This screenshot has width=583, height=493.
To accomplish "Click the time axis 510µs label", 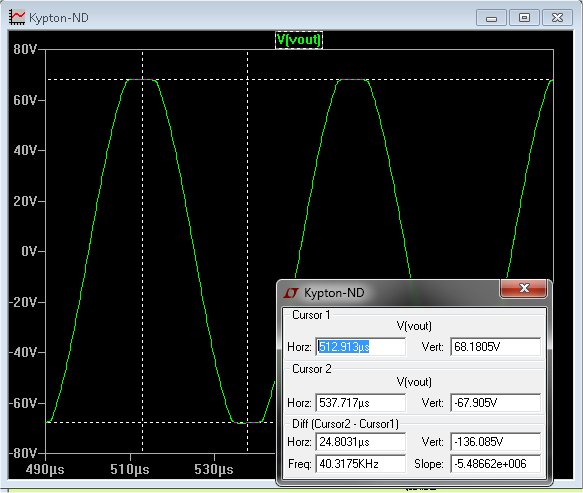I will coord(130,469).
